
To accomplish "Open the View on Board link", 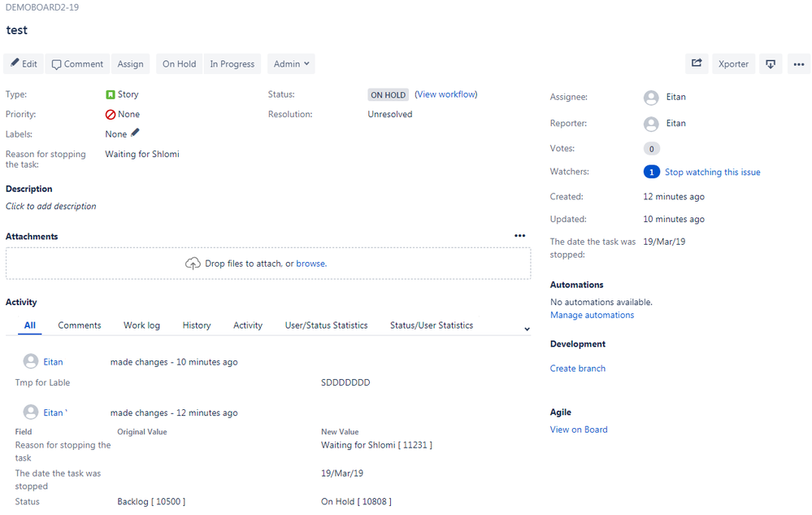I will (579, 430).
